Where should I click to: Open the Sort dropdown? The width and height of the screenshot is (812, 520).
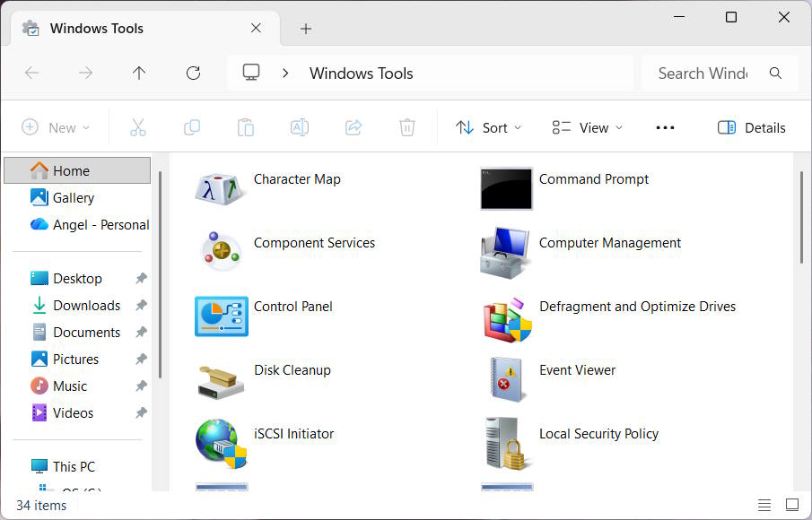tap(488, 127)
